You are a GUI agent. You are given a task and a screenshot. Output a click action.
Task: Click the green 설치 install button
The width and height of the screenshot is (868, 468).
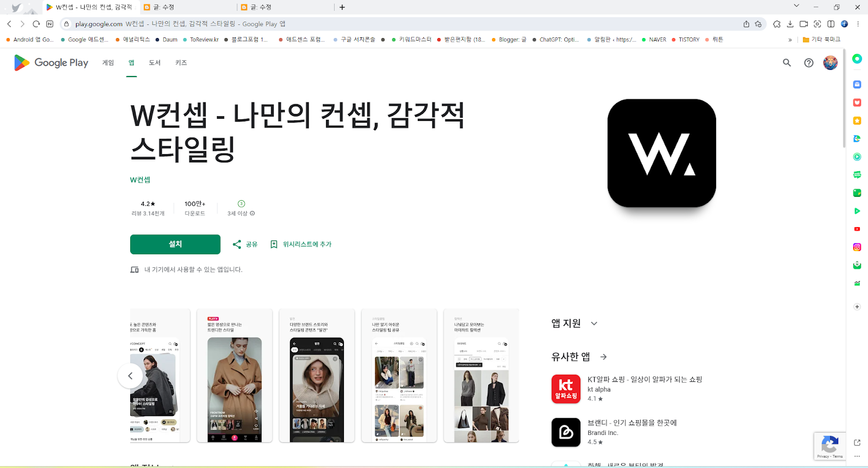[175, 245]
